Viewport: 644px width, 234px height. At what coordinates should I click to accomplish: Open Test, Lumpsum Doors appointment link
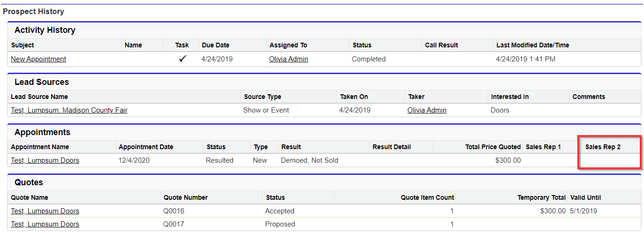pyautogui.click(x=45, y=160)
